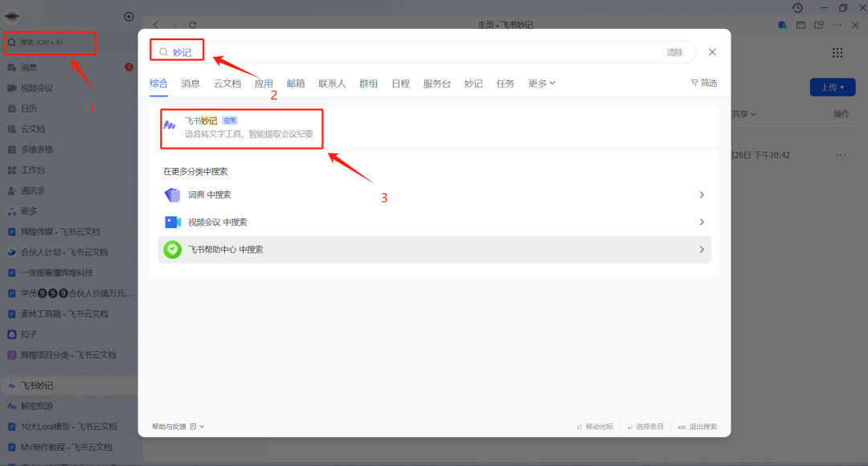Switch to the 妙记 search tab
The height and width of the screenshot is (466, 868).
point(473,83)
